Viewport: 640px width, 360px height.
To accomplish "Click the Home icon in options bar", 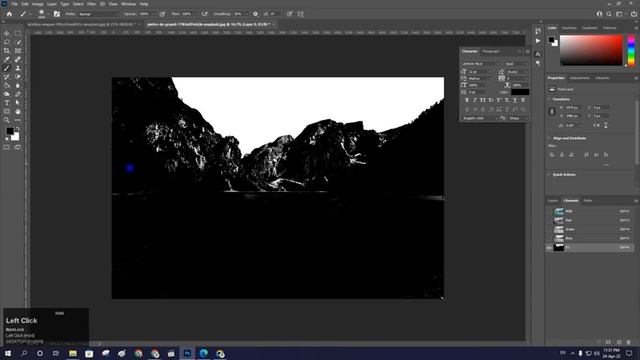I will coord(9,14).
